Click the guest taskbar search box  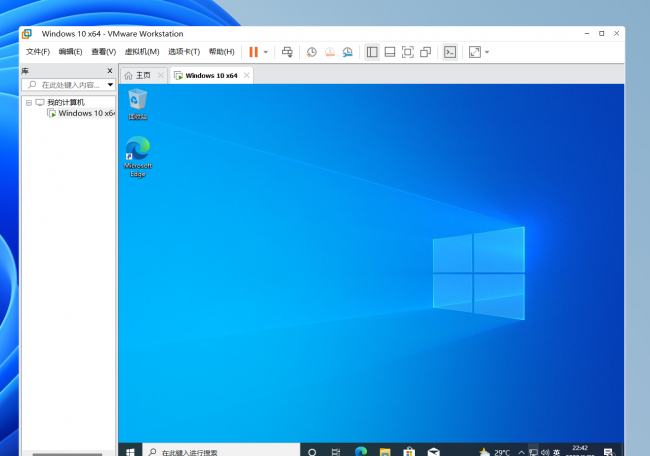pyautogui.click(x=221, y=451)
